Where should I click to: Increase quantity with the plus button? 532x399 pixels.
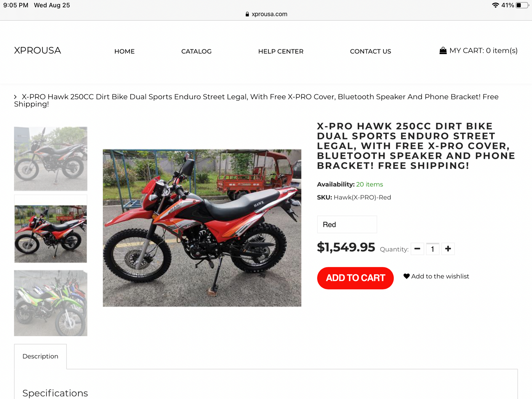pos(448,249)
